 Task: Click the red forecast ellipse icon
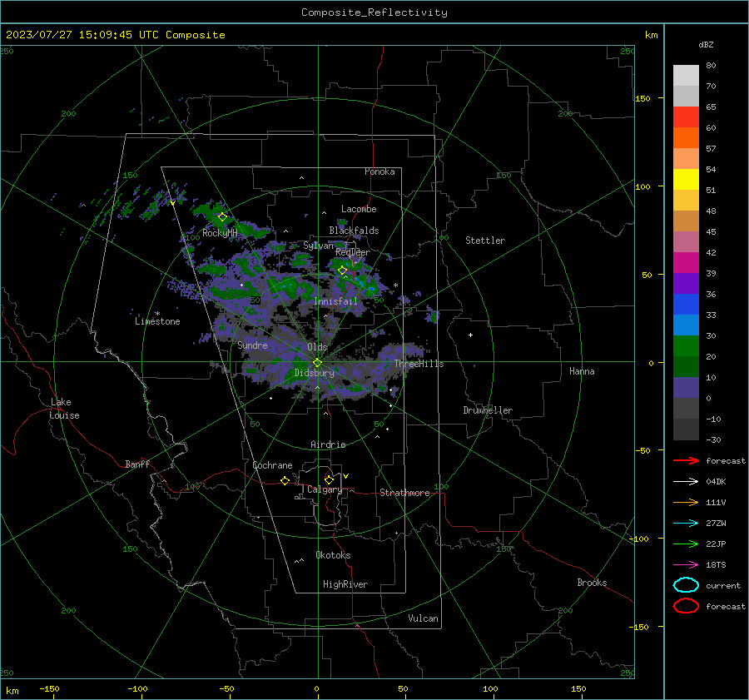coord(686,606)
